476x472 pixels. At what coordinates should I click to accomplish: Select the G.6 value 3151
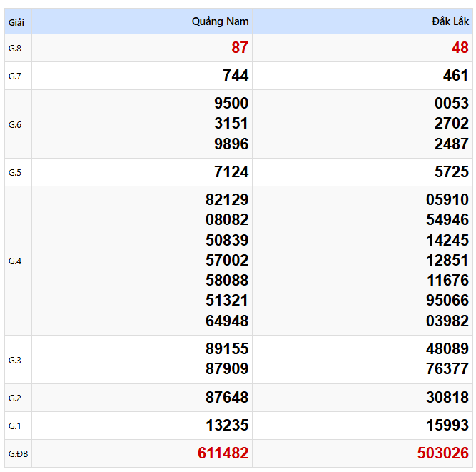coord(231,124)
